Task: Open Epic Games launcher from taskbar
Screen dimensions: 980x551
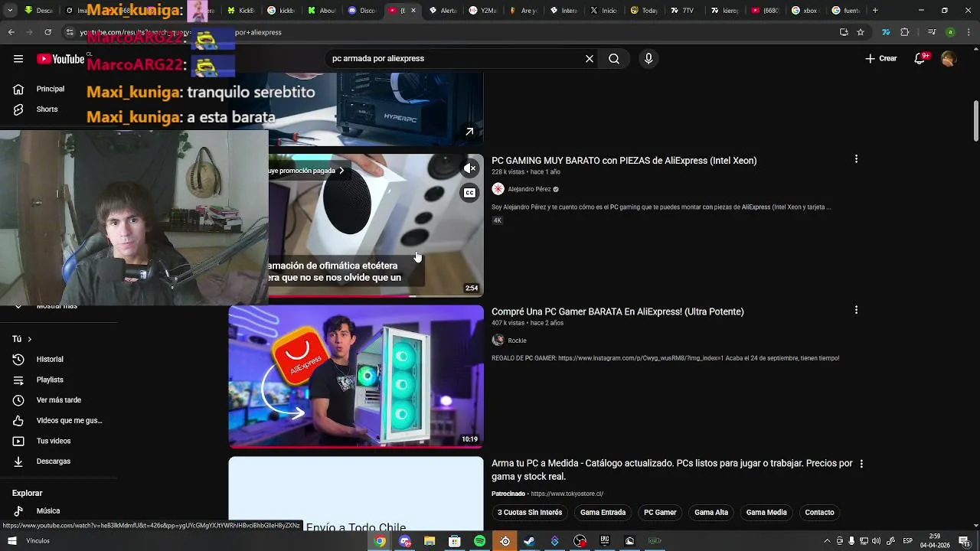Action: [605, 541]
